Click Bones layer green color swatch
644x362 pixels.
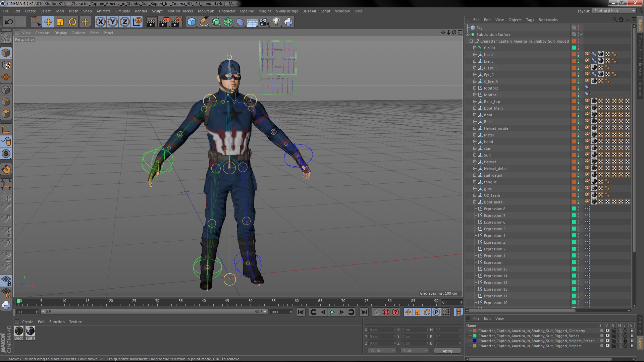(x=475, y=336)
